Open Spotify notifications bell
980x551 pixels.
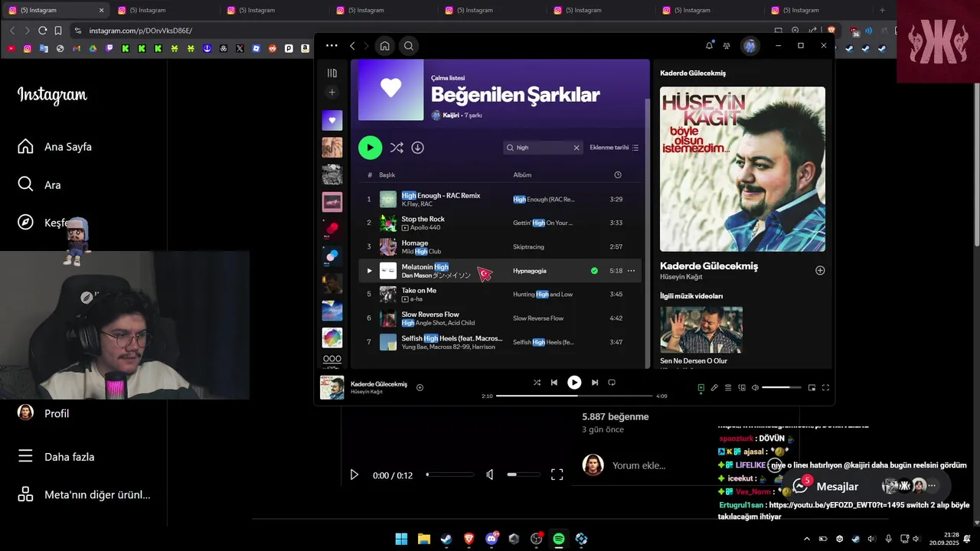[709, 46]
